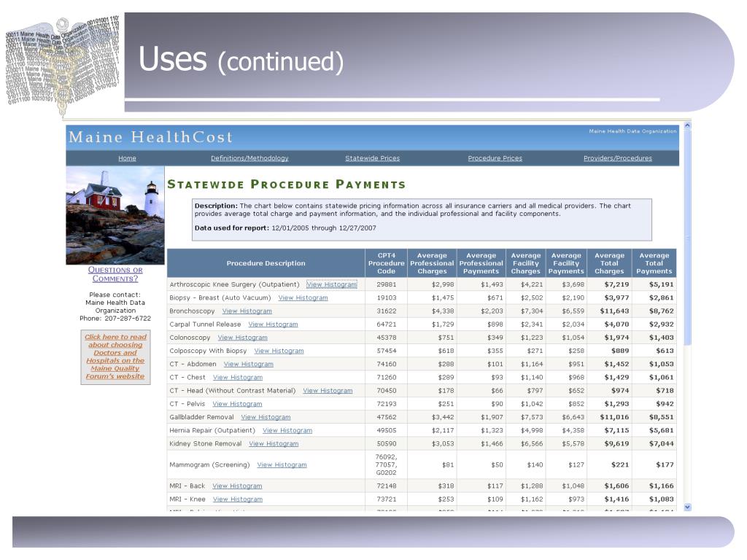
Task: View Histogram for Gallbladder Removal
Action: tap(266, 418)
